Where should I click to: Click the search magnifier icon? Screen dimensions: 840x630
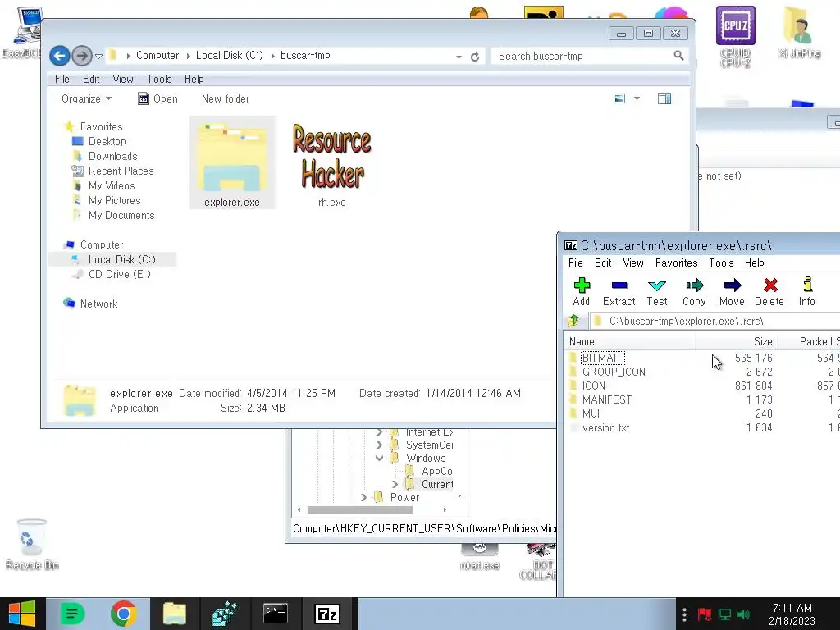tap(678, 55)
